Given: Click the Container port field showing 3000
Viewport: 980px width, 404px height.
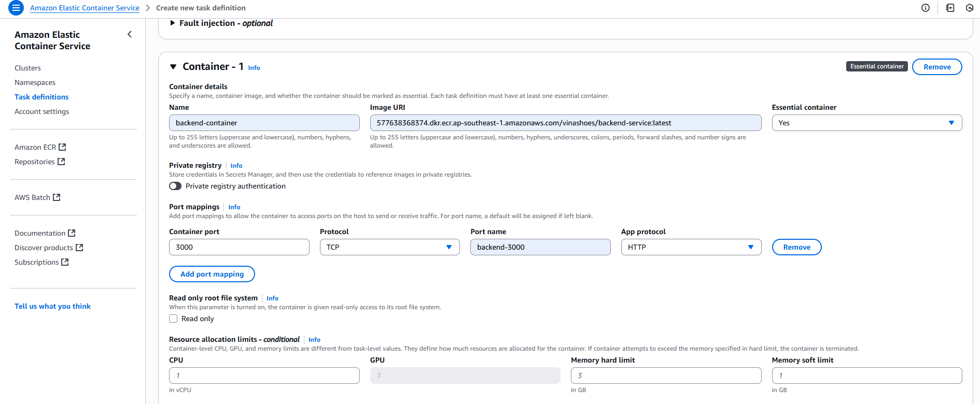Looking at the screenshot, I should point(239,247).
